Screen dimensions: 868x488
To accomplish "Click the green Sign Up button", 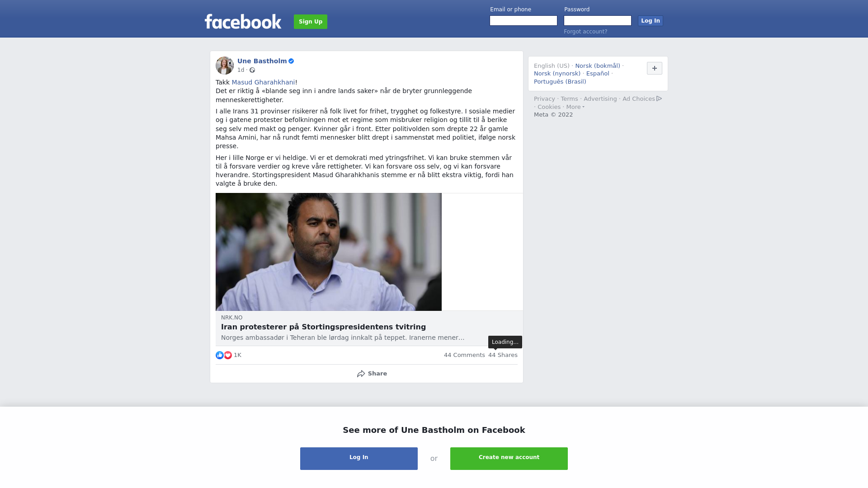I will [x=311, y=22].
